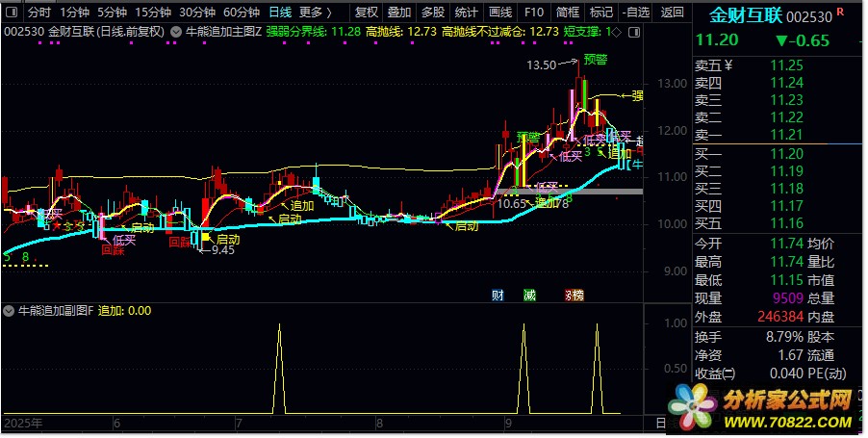Viewport: 868px width, 438px height.
Task: Click the 卖一 ask price 11.21
Action: (x=786, y=135)
